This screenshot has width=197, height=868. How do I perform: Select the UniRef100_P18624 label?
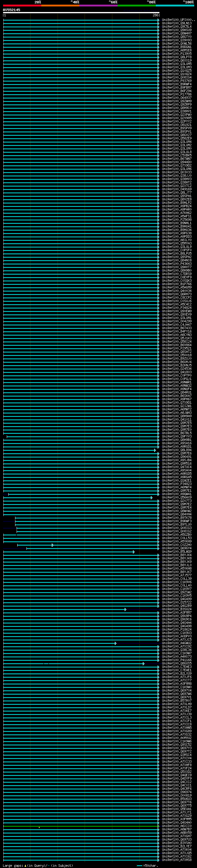[x=176, y=629]
